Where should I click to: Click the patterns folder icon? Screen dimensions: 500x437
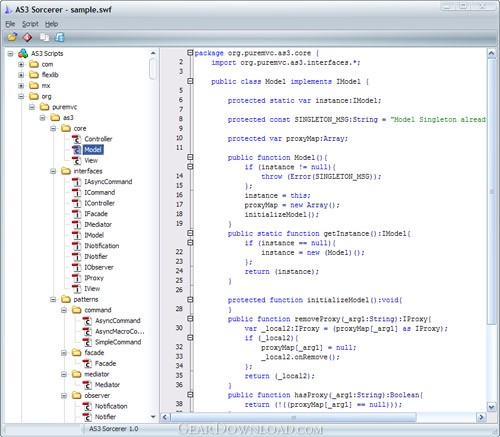(66, 299)
